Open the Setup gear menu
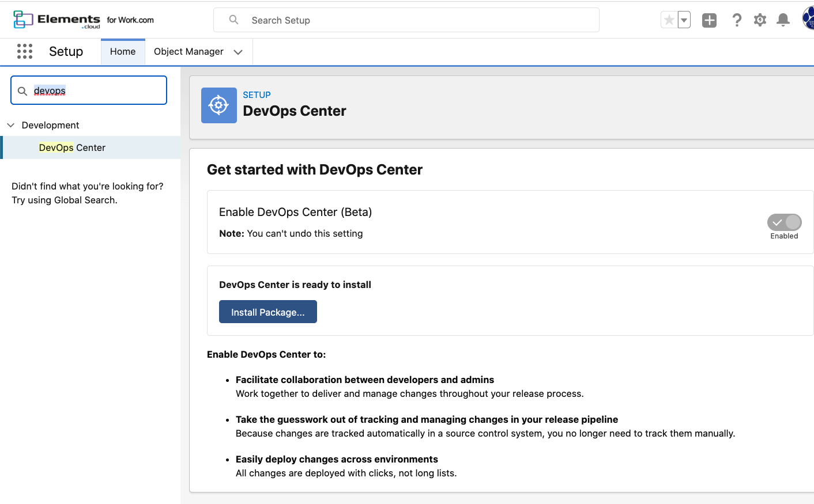The image size is (814, 504). point(760,20)
